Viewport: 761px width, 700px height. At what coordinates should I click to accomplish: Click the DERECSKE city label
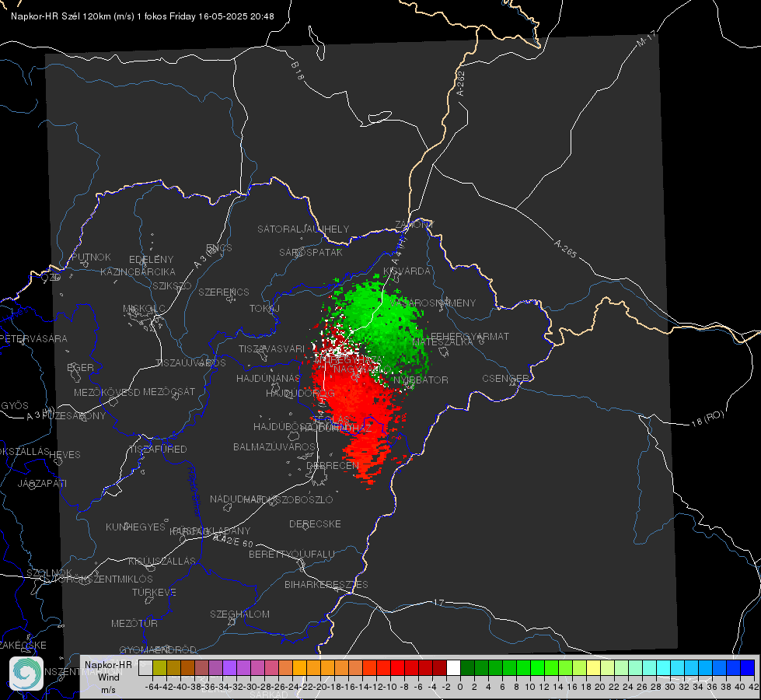pyautogui.click(x=315, y=523)
